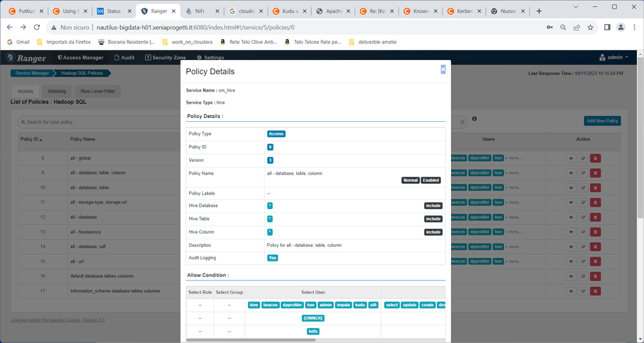Share this page icon
644x343 pixels.
(x=577, y=28)
